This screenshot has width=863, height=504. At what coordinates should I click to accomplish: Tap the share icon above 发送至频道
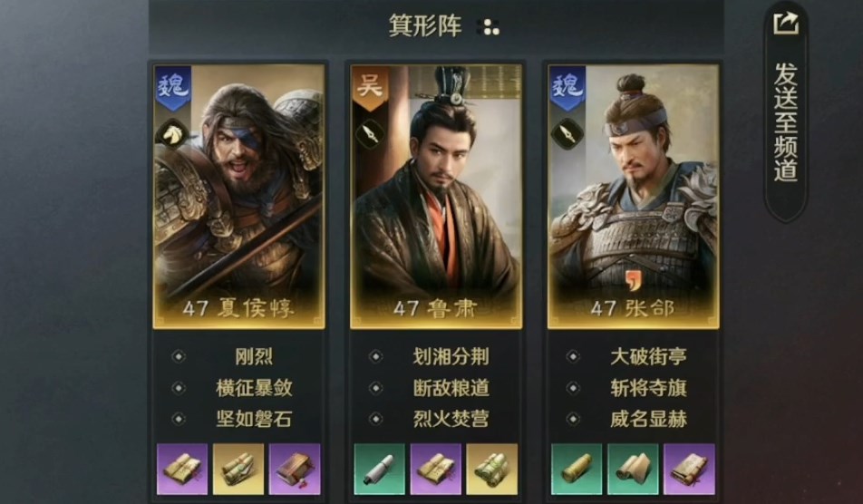(786, 23)
